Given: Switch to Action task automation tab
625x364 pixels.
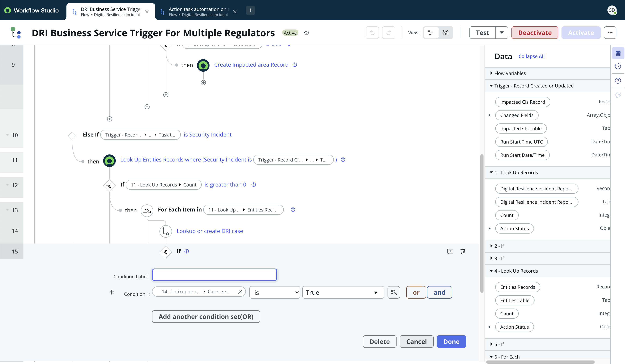Looking at the screenshot, I should pos(198,12).
